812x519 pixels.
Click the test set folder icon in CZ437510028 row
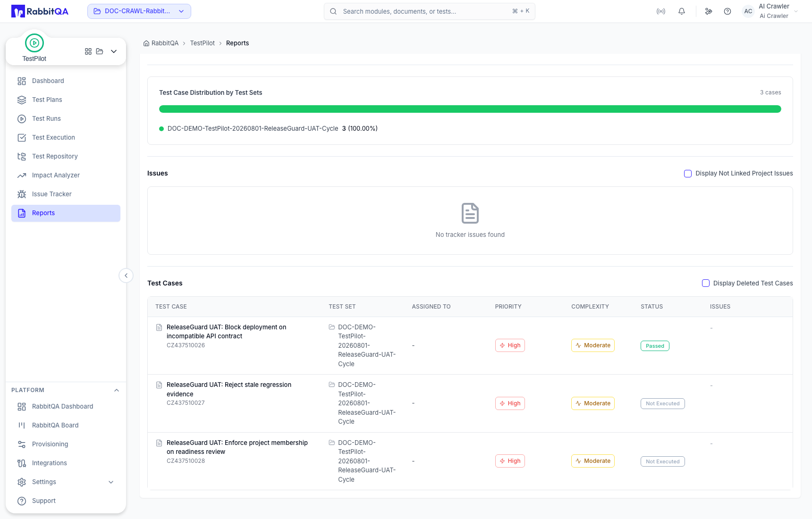point(332,443)
